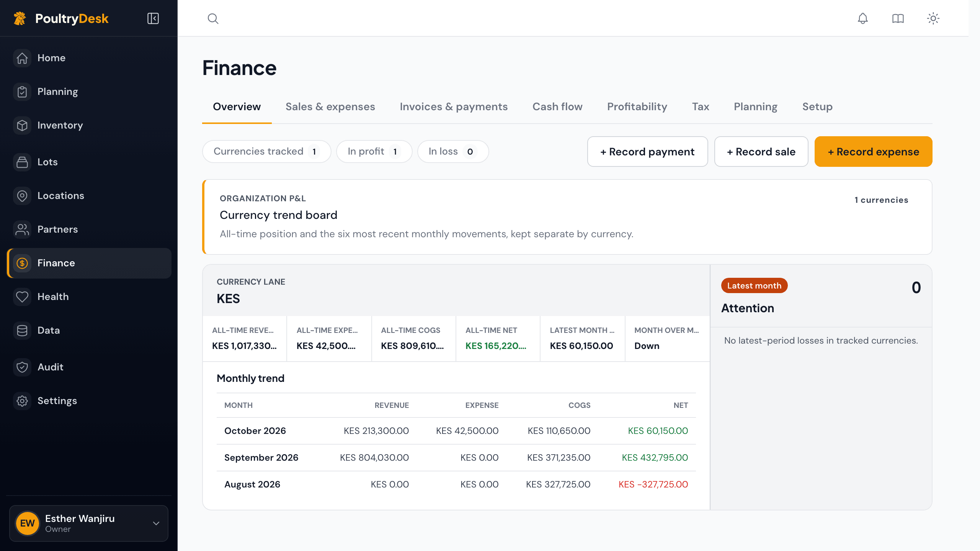Switch to Sales & expenses tab
Viewport: 980px width, 551px height.
point(330,107)
